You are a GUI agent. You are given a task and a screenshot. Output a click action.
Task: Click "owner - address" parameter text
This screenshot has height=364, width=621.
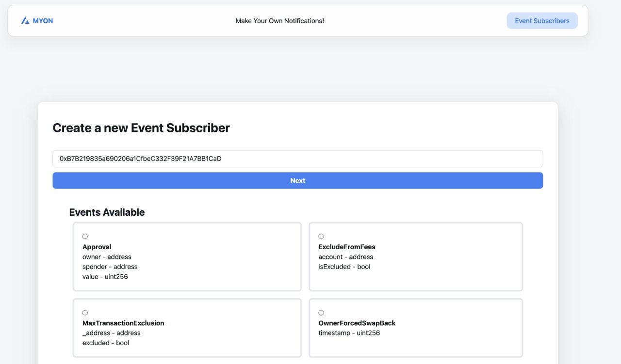click(x=107, y=257)
